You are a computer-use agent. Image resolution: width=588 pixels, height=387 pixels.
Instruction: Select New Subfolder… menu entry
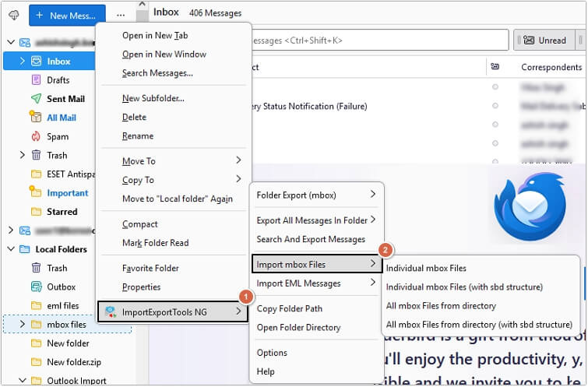coord(174,98)
